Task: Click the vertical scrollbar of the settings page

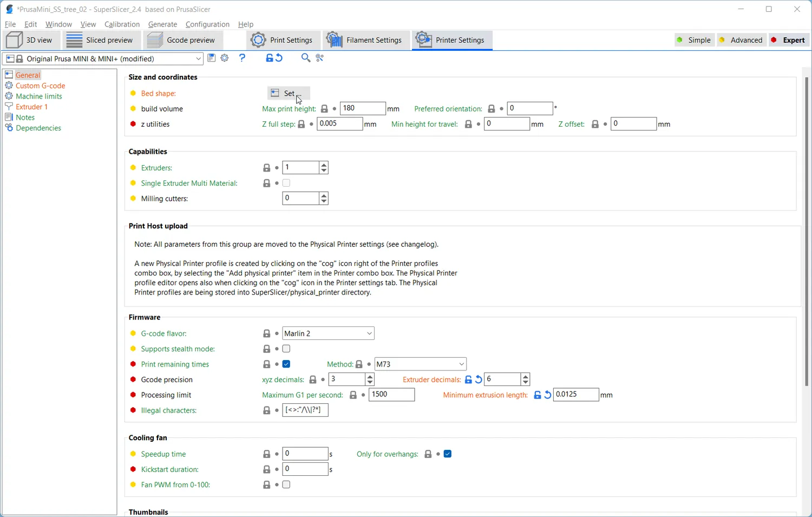Action: click(x=807, y=232)
